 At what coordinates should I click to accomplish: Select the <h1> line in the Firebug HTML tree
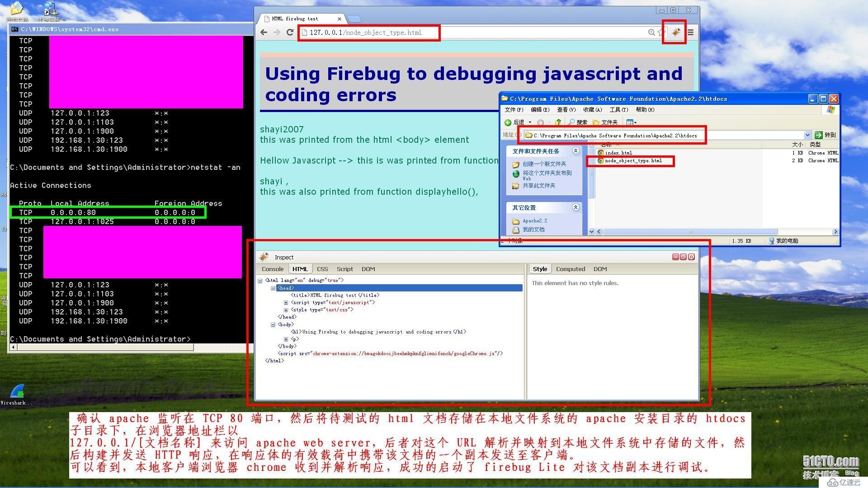378,332
